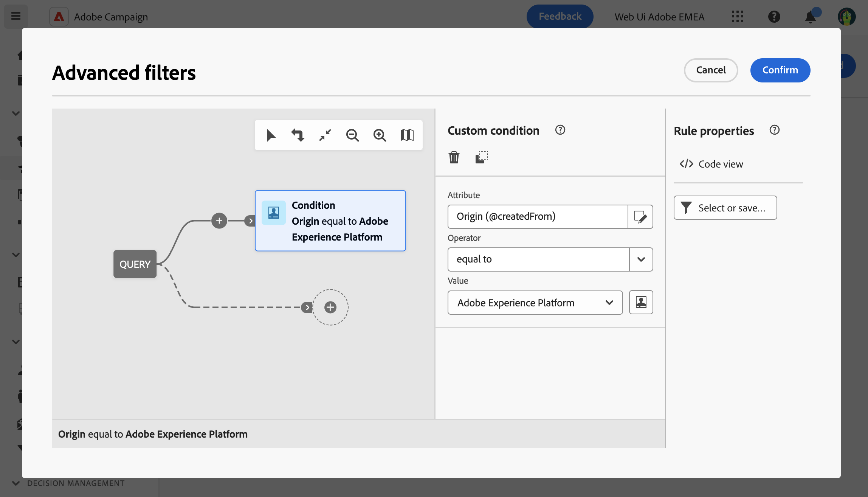
Task: Select the Condition node on canvas
Action: (x=330, y=221)
